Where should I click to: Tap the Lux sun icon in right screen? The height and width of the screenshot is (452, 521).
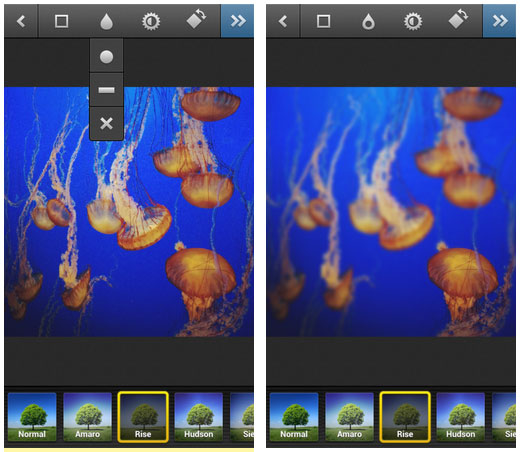click(x=413, y=22)
